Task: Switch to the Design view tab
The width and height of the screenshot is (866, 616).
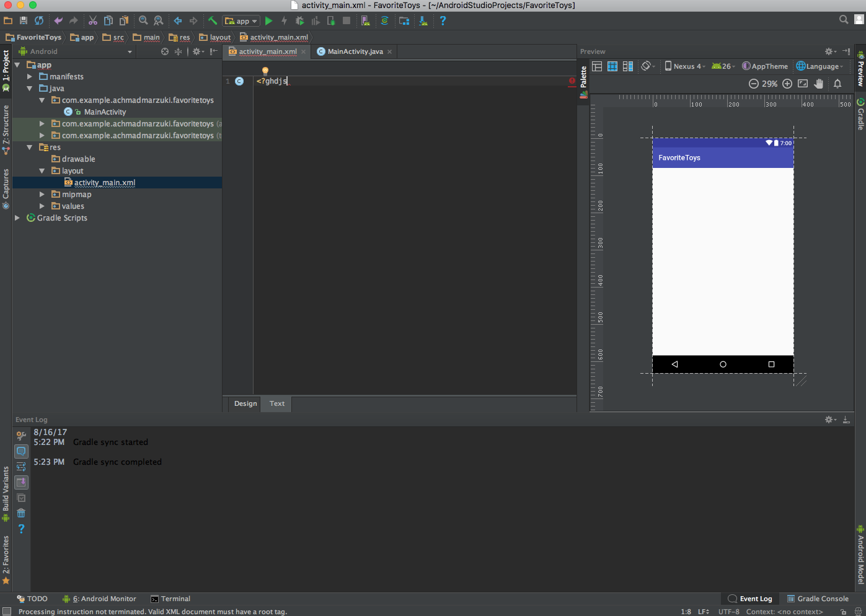Action: click(245, 403)
